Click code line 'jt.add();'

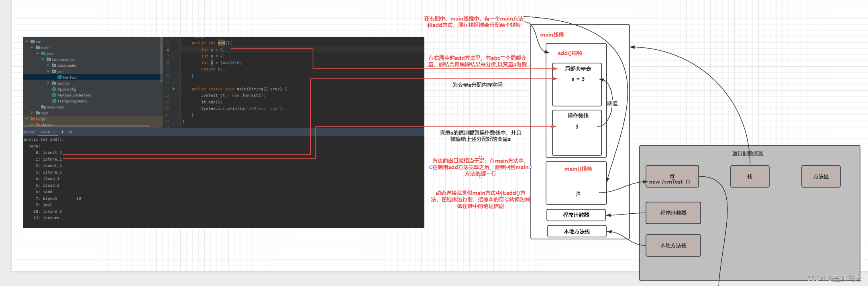tap(212, 102)
